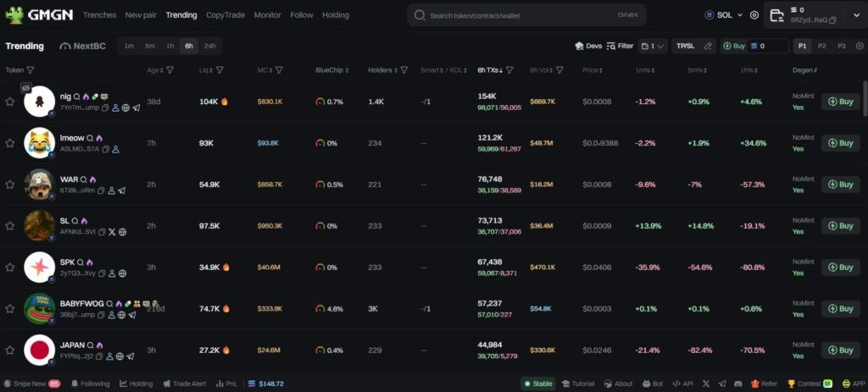The image size is (868, 392).
Task: Buy the SPK token
Action: 840,268
